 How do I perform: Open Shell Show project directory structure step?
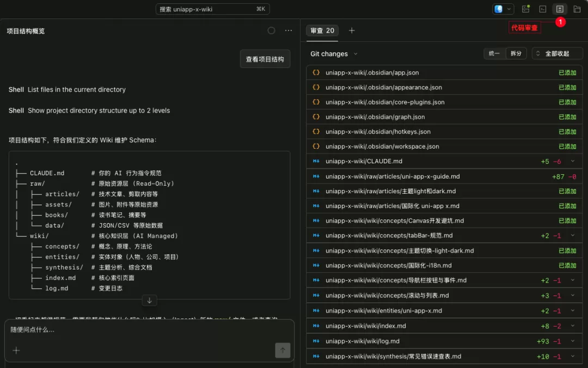click(89, 111)
